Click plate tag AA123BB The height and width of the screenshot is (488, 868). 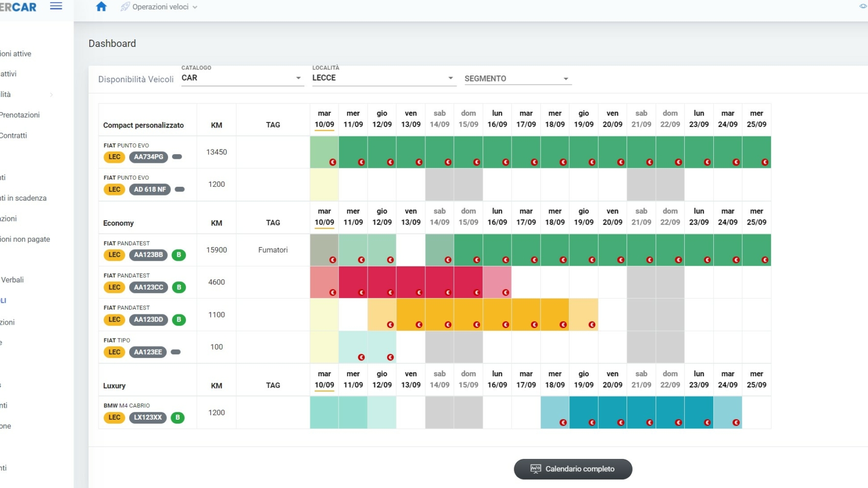[x=148, y=255]
